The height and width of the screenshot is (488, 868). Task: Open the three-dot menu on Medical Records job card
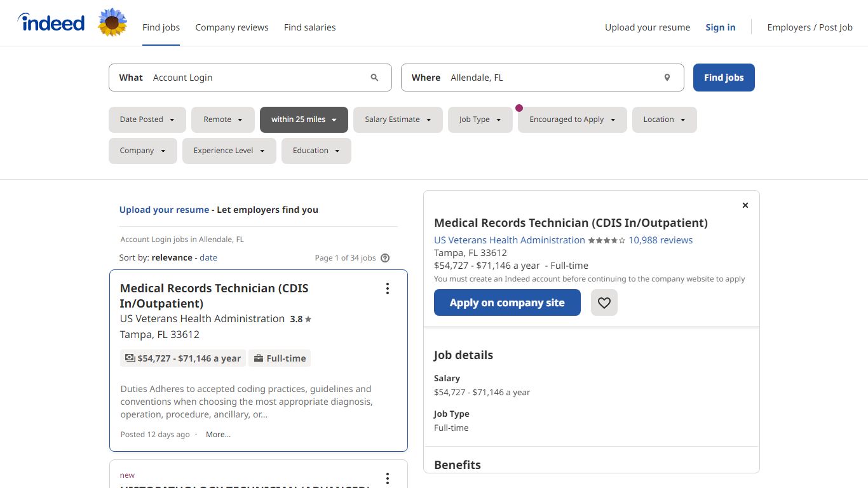click(x=387, y=288)
